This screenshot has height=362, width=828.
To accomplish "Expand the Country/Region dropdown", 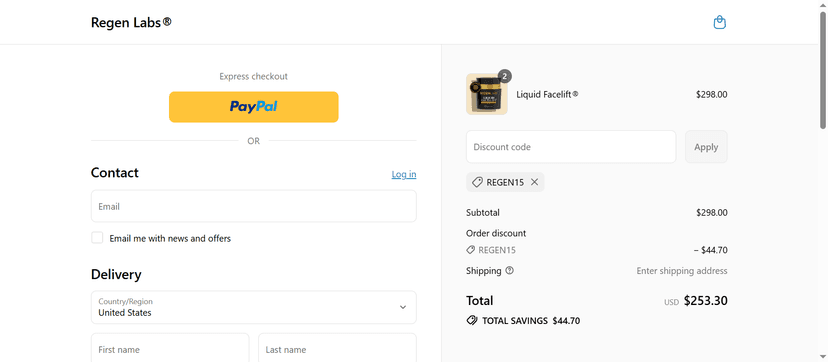I will click(x=253, y=307).
